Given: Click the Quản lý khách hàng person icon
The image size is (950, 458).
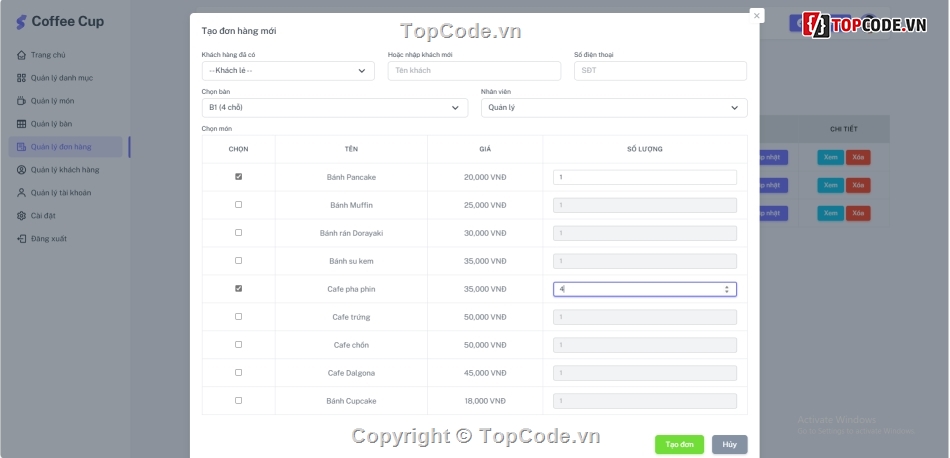Looking at the screenshot, I should click(x=21, y=170).
